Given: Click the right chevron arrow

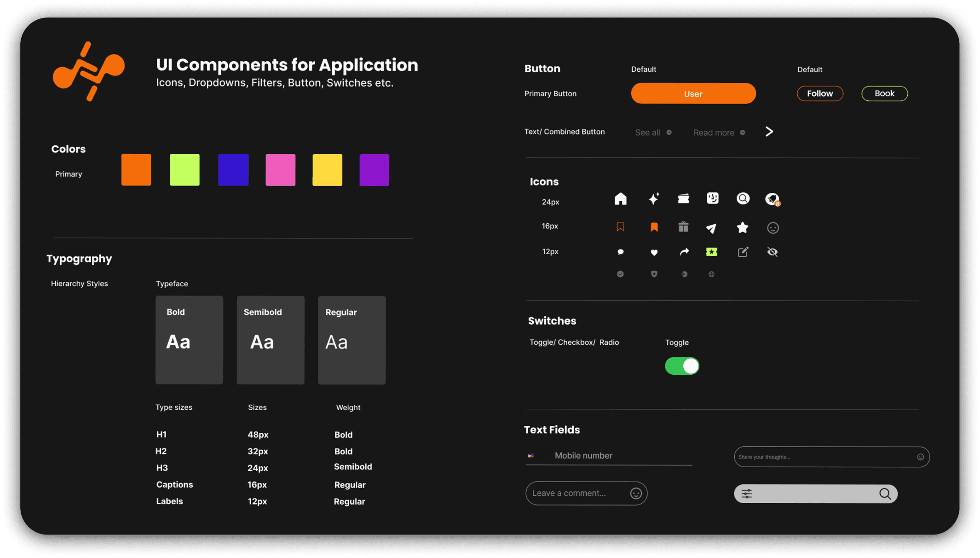Looking at the screenshot, I should pyautogui.click(x=769, y=132).
